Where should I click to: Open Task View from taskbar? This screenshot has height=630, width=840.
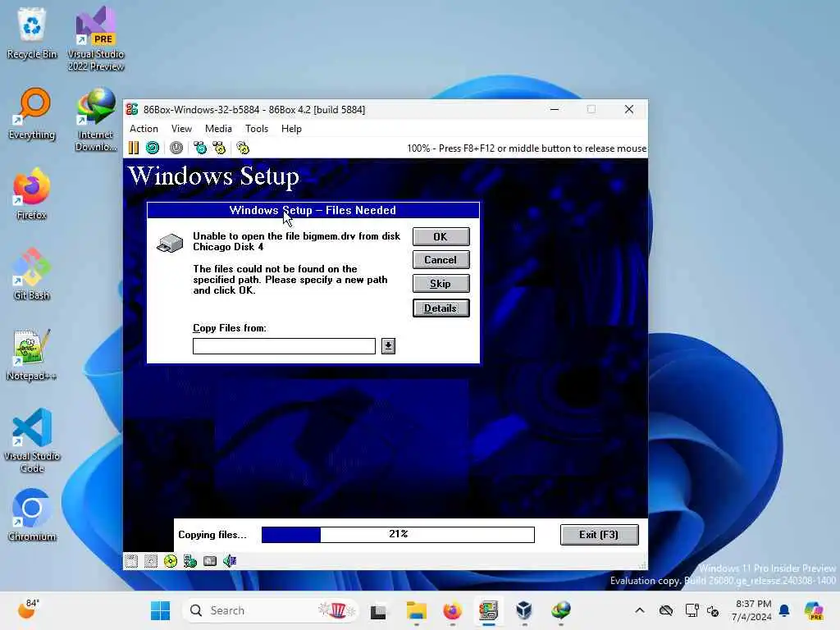click(x=378, y=610)
